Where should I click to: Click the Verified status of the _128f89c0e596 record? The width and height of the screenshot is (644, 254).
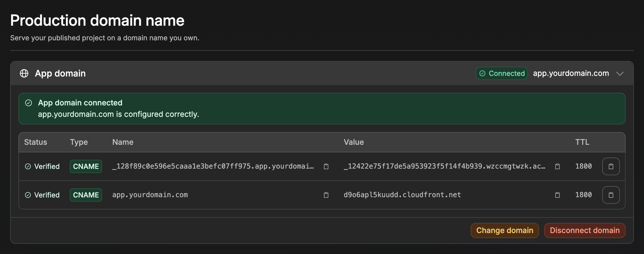[x=42, y=166]
